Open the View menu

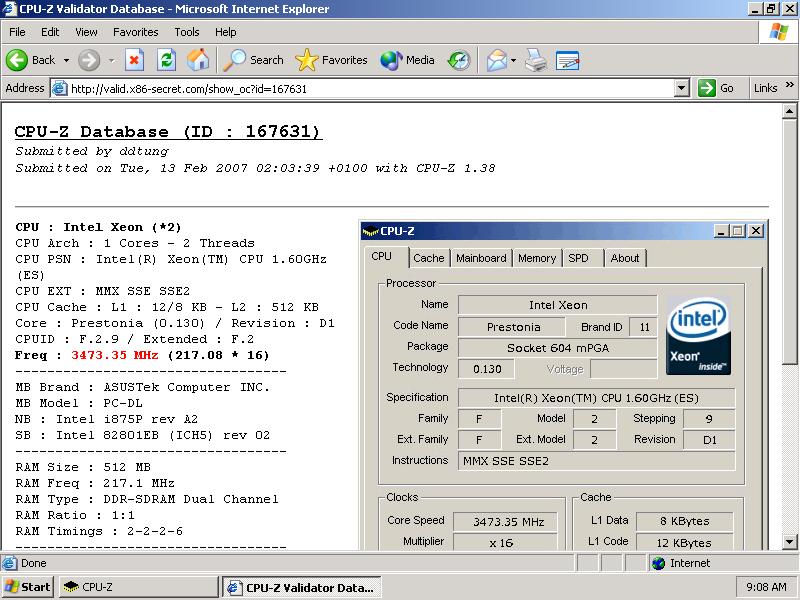pos(86,32)
